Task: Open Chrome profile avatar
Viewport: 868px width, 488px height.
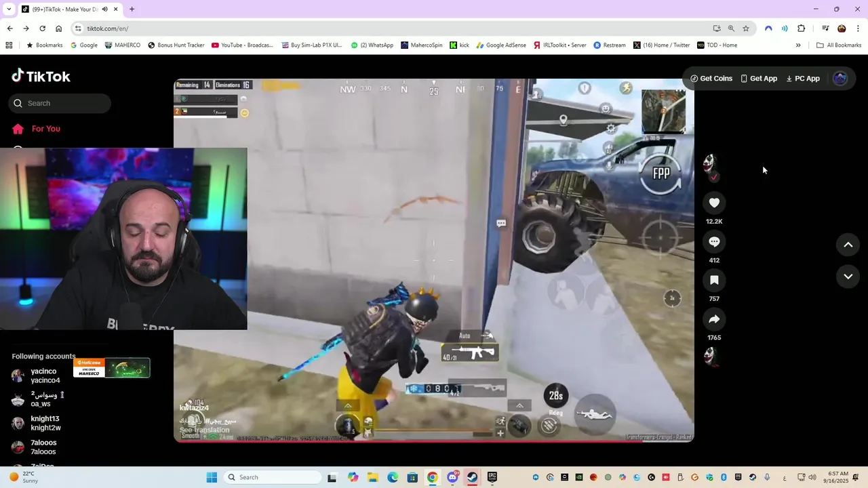Action: pyautogui.click(x=842, y=28)
